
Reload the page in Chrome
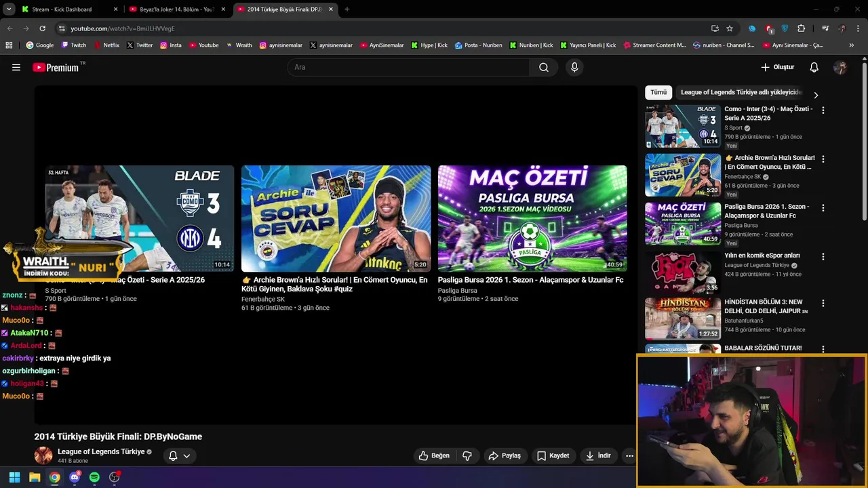click(42, 28)
